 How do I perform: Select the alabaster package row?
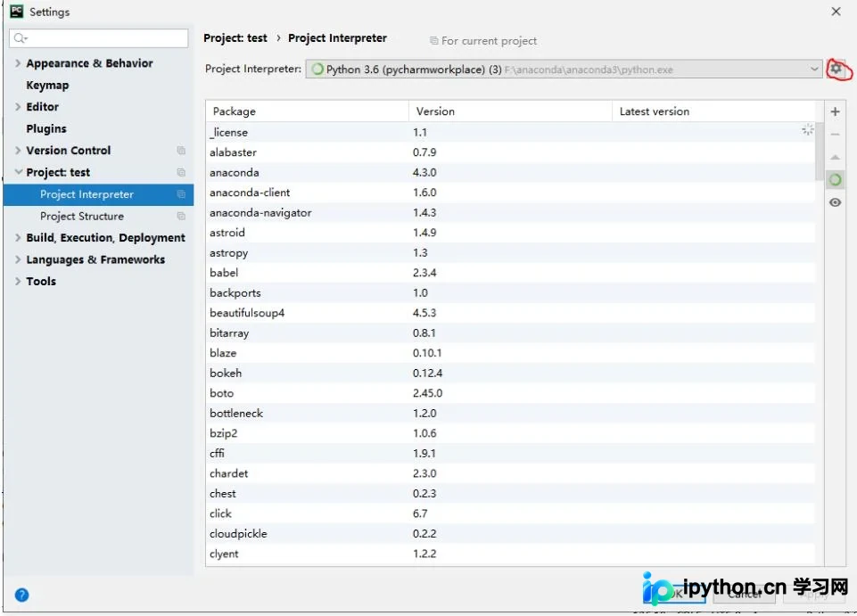[510, 152]
